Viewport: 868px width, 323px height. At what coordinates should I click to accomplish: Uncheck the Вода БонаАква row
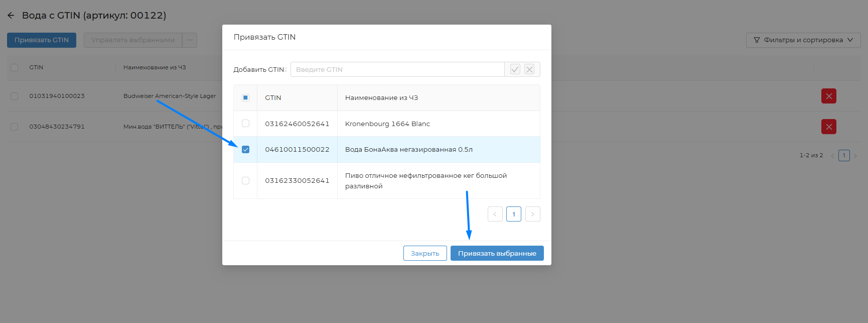click(x=245, y=149)
